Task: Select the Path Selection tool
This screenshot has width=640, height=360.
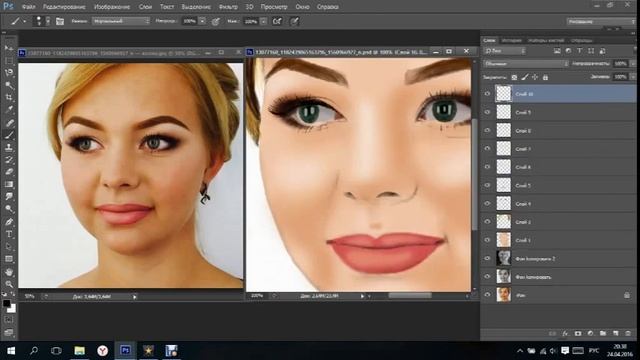Action: point(9,247)
